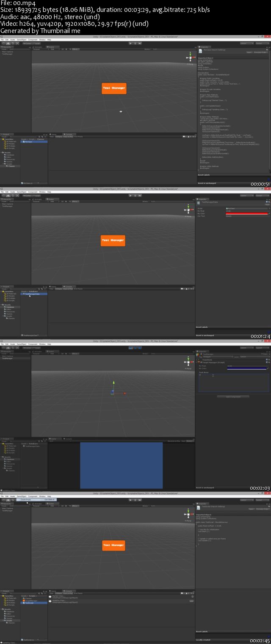Open the File menu in the 00:00:51 frame
Viewport: 271px width, 644px height.
pyautogui.click(x=2, y=40)
